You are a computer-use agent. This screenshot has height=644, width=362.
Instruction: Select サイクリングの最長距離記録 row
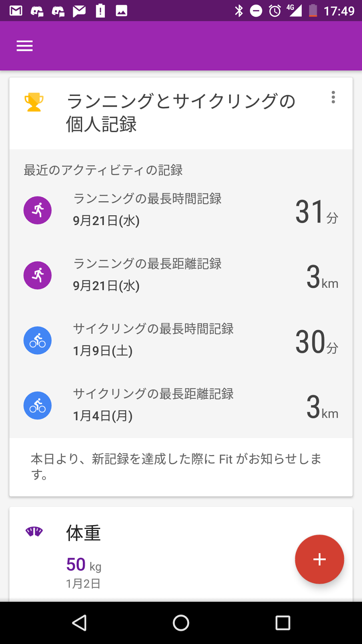153,394
